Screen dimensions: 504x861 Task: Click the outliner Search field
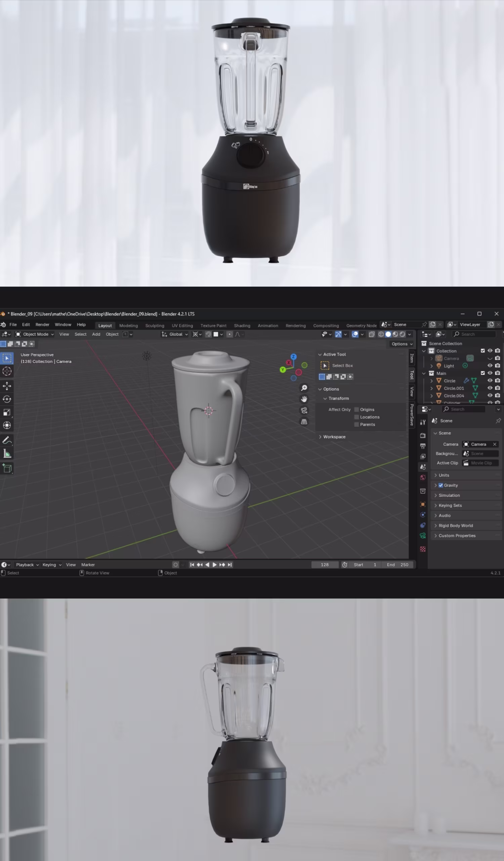click(474, 334)
